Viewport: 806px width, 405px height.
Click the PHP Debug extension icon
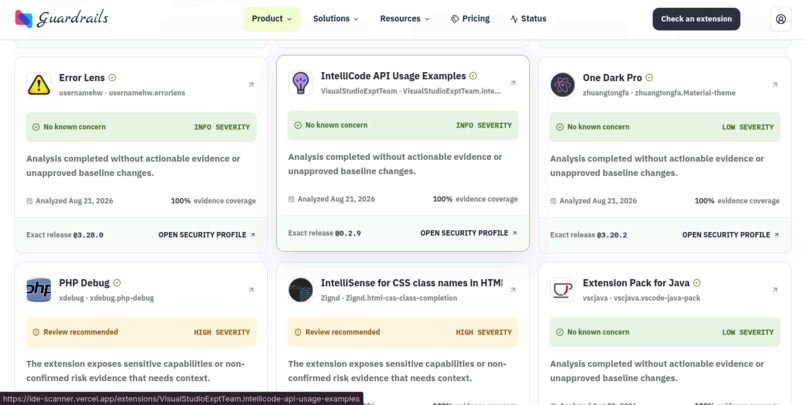point(39,290)
